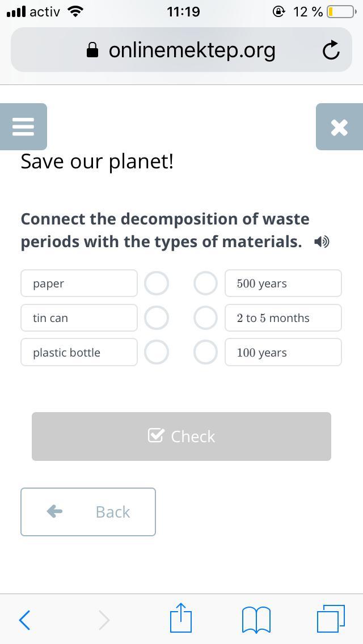The image size is (363, 644).
Task: Tap the tin can answer box
Action: (79, 318)
